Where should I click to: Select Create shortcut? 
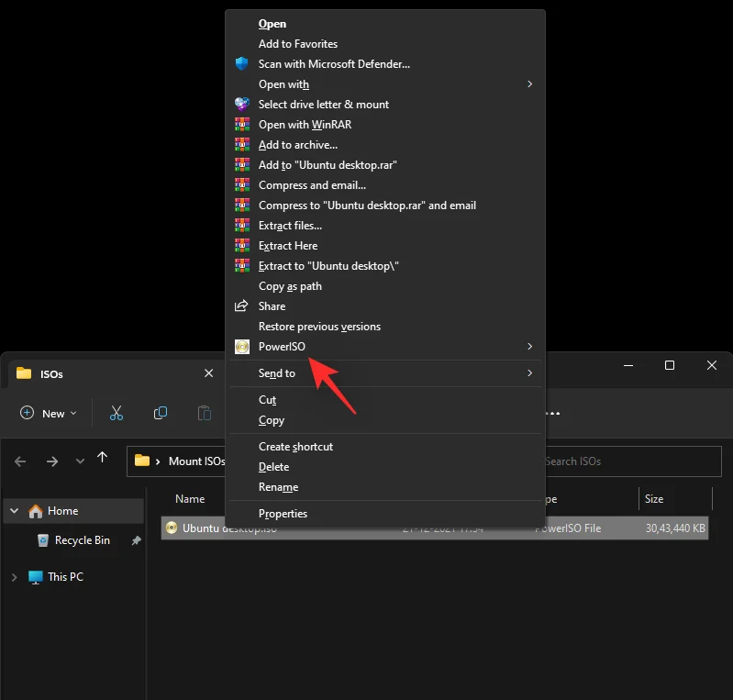385,447
